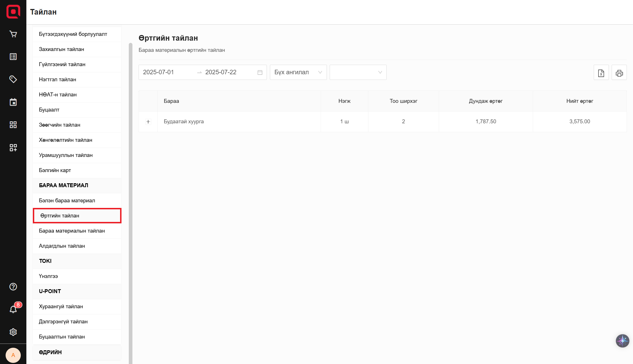Screen dimensions: 633x364
Task: Open the НӨАТ-н тайлан report
Action: tap(58, 95)
